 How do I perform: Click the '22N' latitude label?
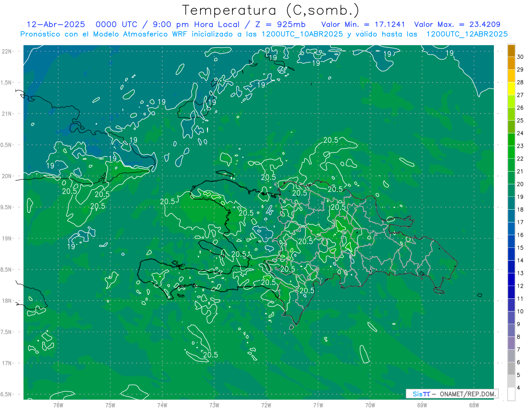[x=8, y=51]
